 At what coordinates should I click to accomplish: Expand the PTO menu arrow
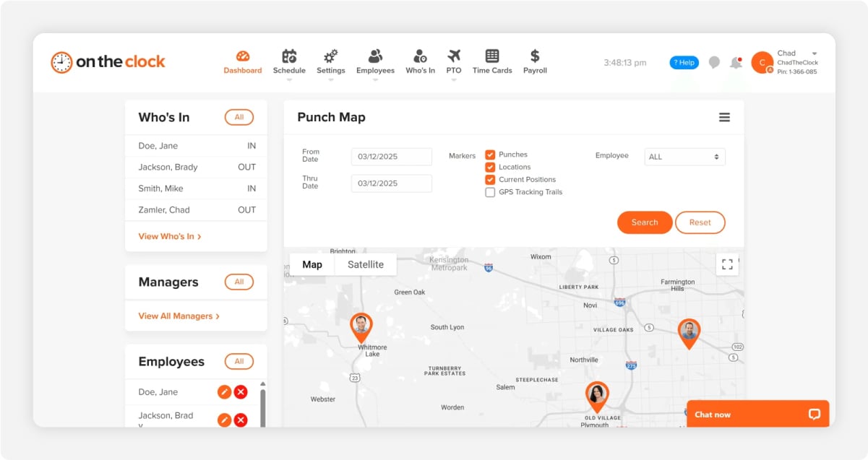pyautogui.click(x=454, y=80)
